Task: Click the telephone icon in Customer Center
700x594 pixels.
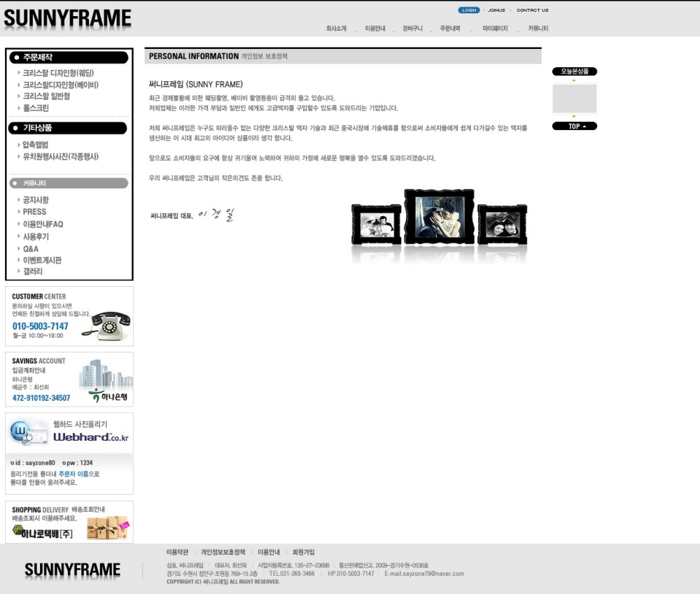Action: [110, 325]
